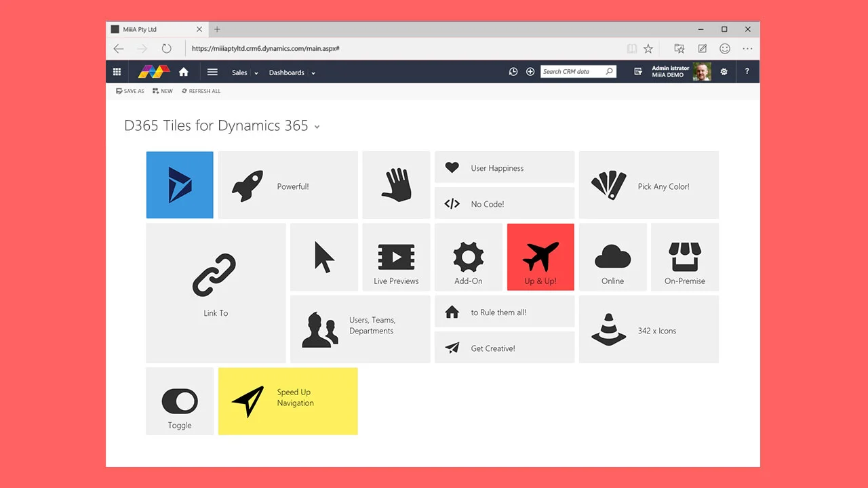Click the to Rule them all! tile
The width and height of the screenshot is (868, 488).
click(x=505, y=312)
